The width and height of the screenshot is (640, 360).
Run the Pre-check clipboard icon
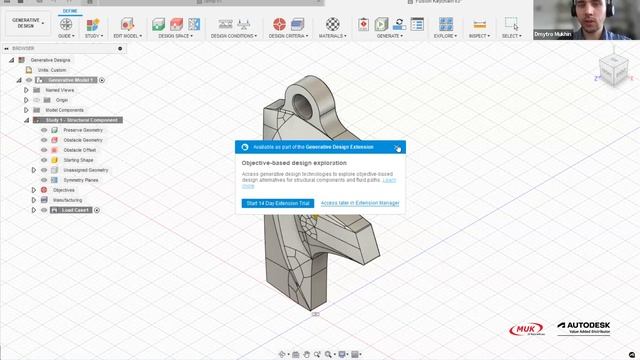coord(363,24)
